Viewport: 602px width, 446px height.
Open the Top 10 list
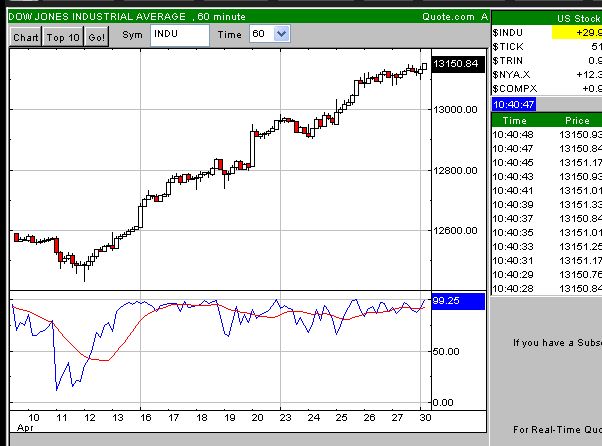62,36
